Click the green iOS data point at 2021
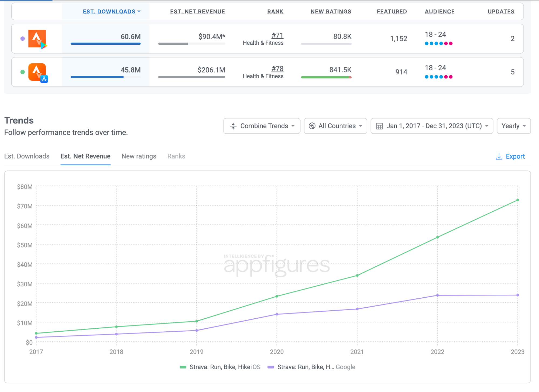 pyautogui.click(x=357, y=276)
